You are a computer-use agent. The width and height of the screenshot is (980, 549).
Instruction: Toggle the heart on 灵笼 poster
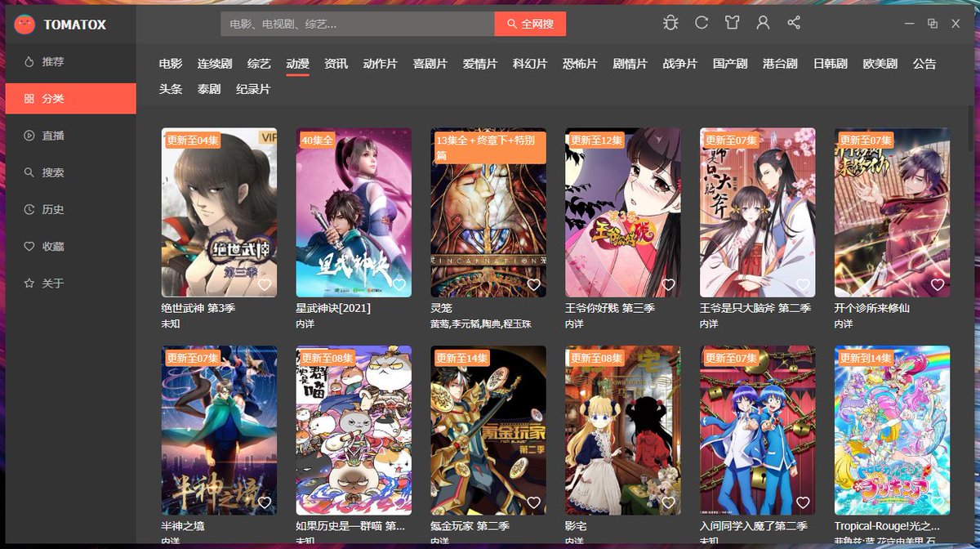coord(534,284)
